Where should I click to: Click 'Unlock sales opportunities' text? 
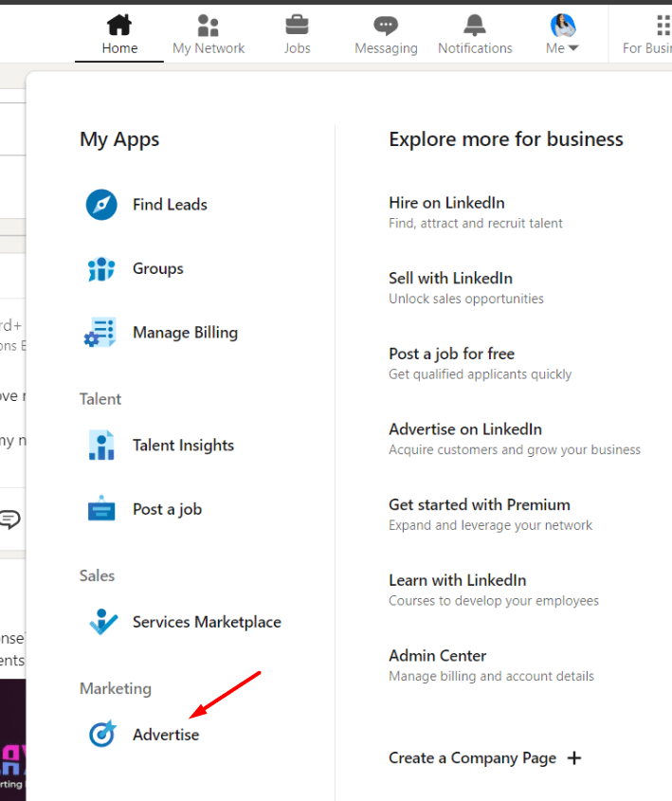[466, 299]
